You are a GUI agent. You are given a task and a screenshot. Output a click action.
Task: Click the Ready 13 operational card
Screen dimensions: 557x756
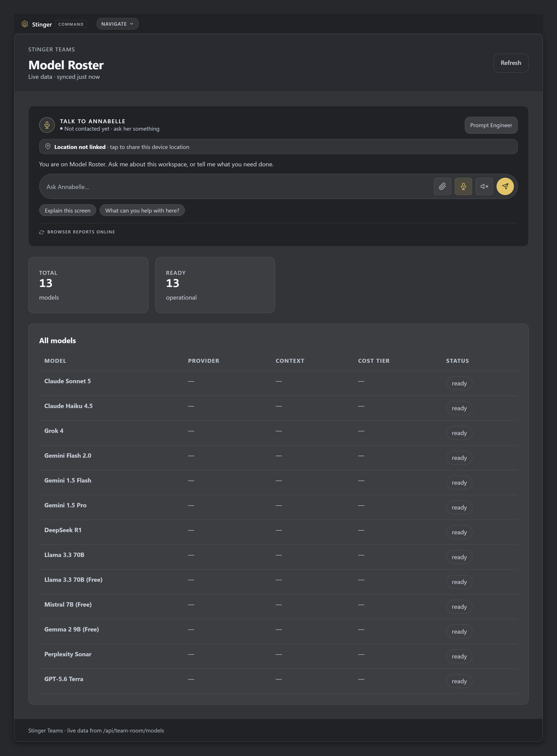click(215, 285)
